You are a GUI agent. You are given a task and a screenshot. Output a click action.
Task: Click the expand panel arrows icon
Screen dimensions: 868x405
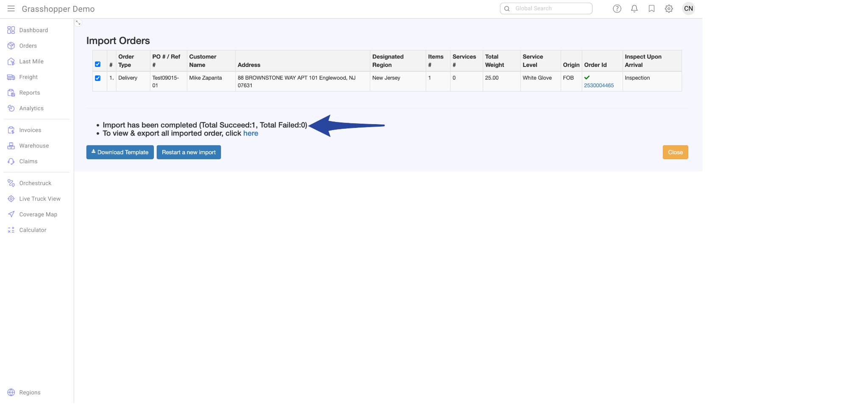78,22
